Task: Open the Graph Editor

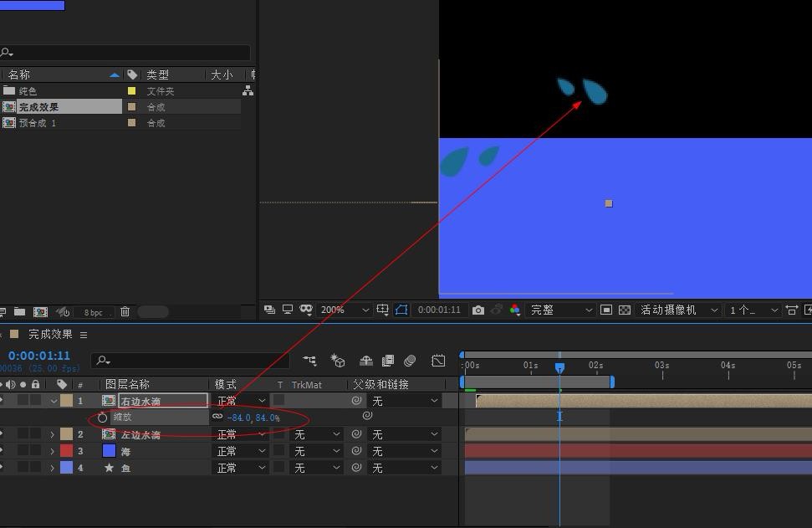Action: [x=438, y=360]
